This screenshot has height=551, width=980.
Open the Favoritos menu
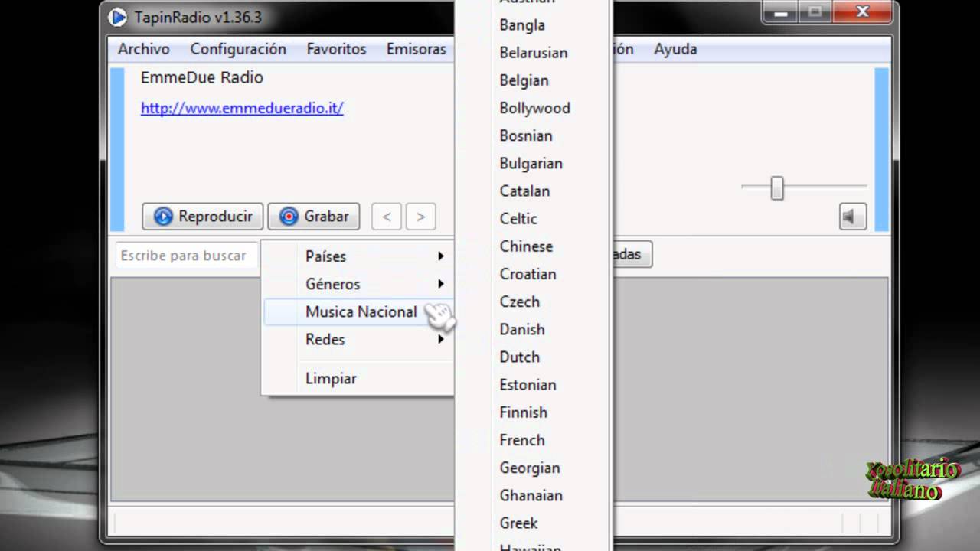point(336,49)
